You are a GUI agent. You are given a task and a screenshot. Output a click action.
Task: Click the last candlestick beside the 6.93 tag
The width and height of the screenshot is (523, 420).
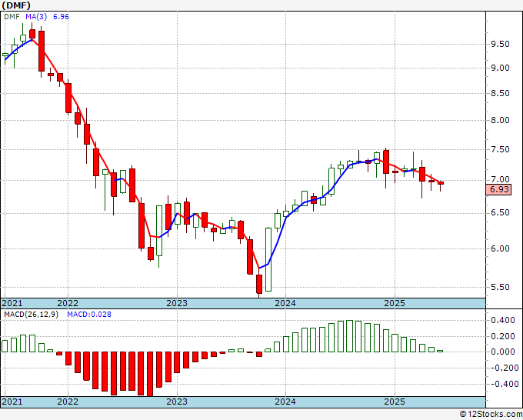click(441, 183)
